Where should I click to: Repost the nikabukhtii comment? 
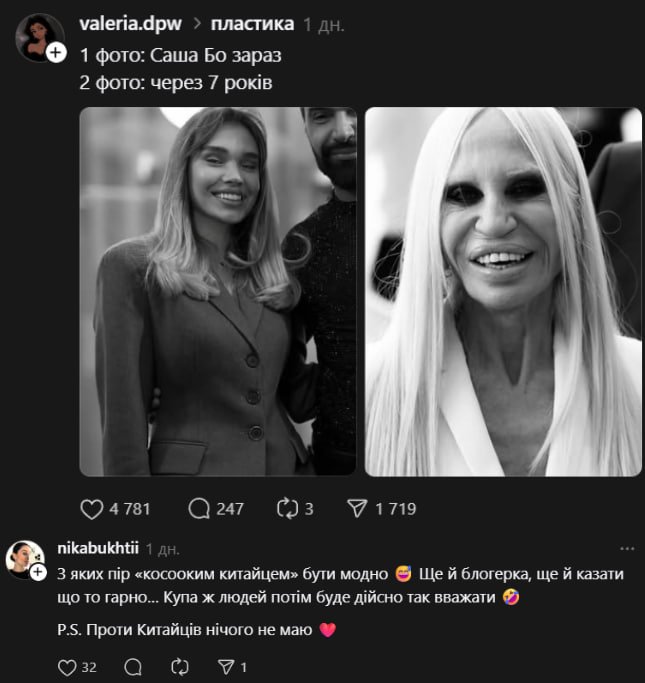181,667
